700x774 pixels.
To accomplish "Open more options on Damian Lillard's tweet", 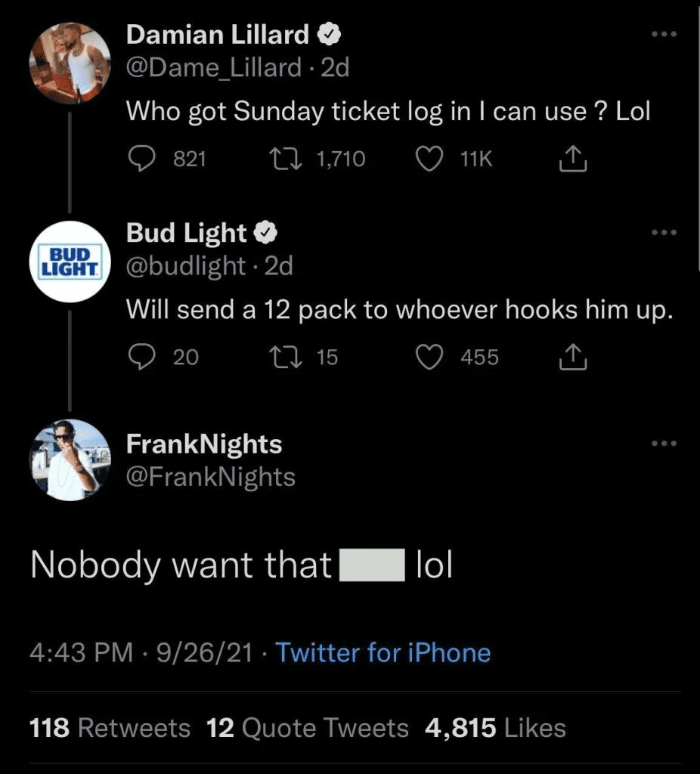I will [664, 34].
